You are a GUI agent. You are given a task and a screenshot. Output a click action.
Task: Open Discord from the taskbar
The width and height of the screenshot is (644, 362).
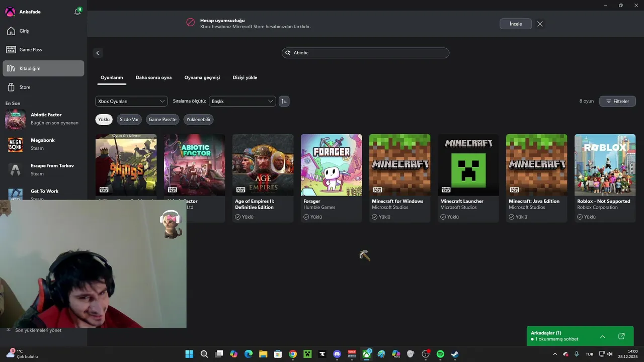click(x=337, y=354)
